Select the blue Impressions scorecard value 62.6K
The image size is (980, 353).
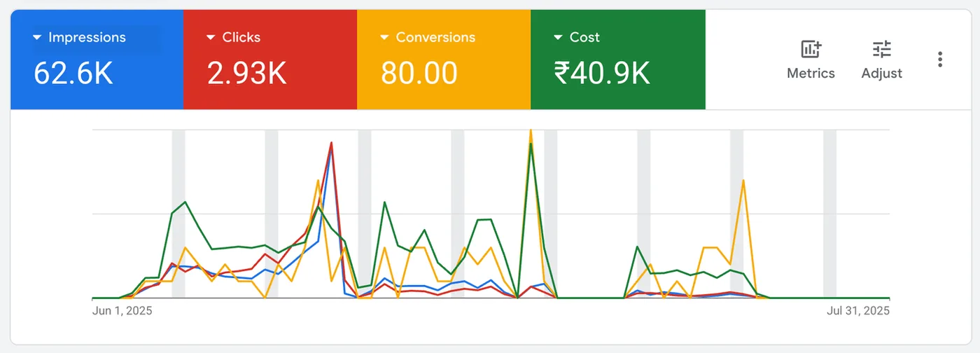coord(73,73)
